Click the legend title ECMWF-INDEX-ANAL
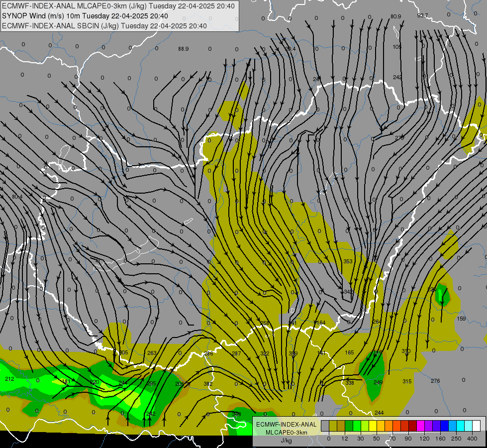The width and height of the screenshot is (487, 448). coord(286,425)
